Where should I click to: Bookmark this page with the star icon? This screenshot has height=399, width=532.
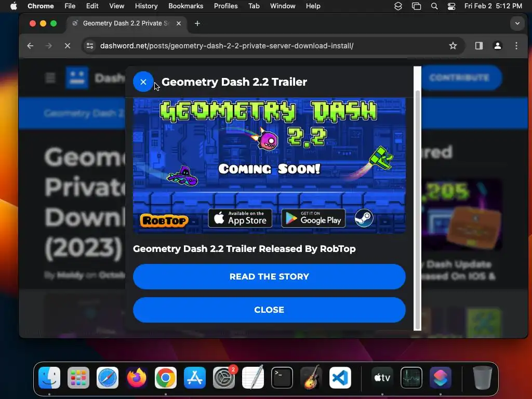(453, 46)
